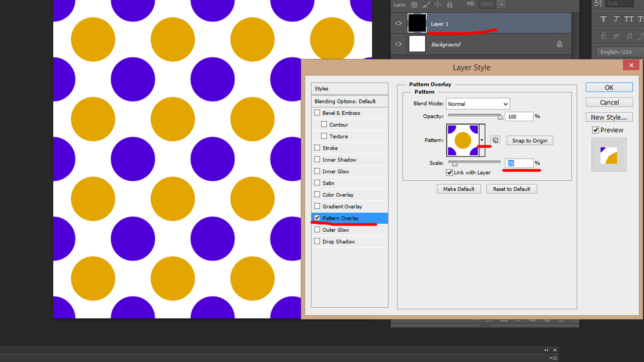Open the pattern picker dropdown arrow
The width and height of the screenshot is (644, 362).
pos(482,140)
